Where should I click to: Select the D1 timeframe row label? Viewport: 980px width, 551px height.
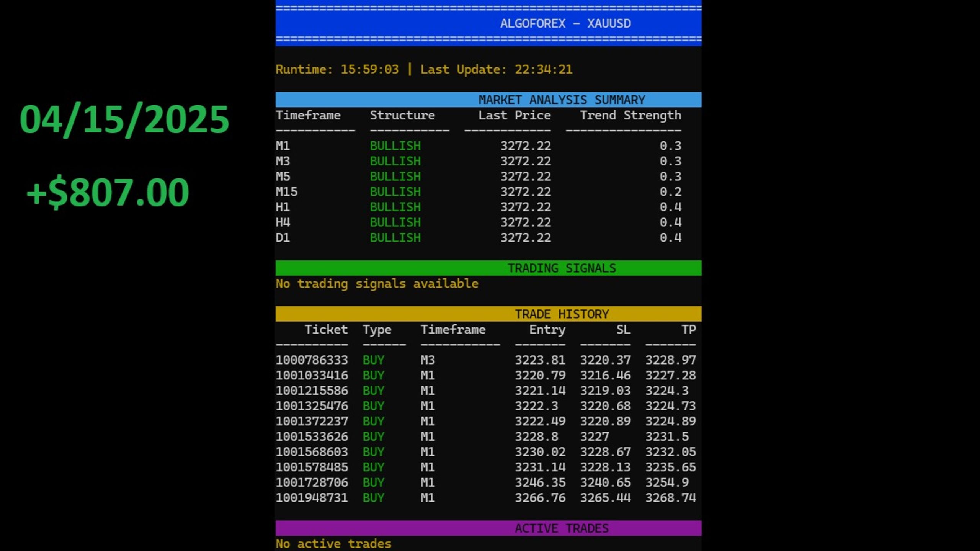[x=283, y=238]
